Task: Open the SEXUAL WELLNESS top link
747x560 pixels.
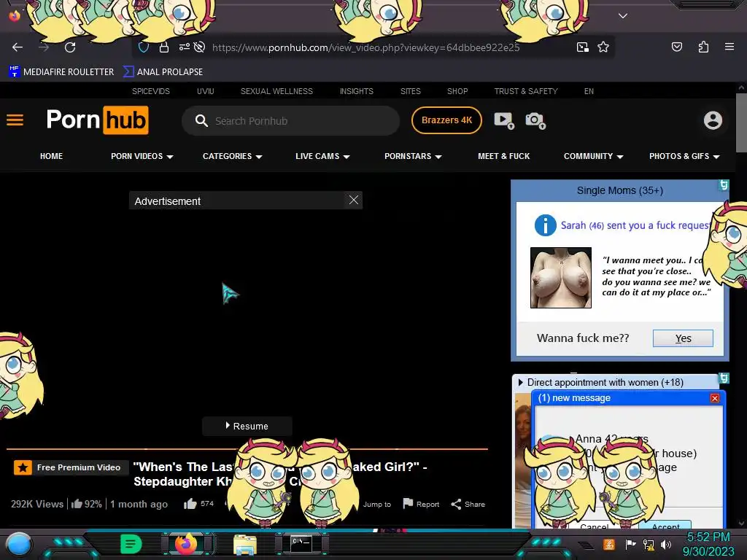Action: point(276,91)
